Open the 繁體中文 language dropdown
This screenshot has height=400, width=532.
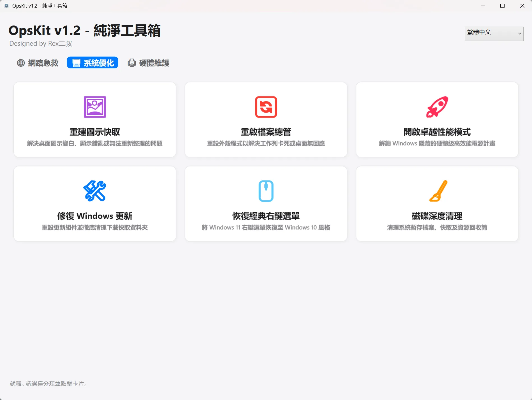[x=494, y=34]
